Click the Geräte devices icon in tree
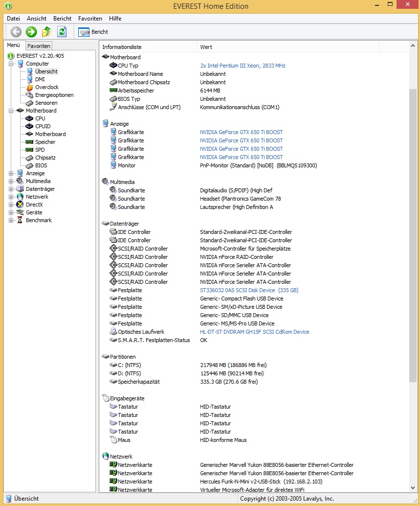 click(20, 212)
